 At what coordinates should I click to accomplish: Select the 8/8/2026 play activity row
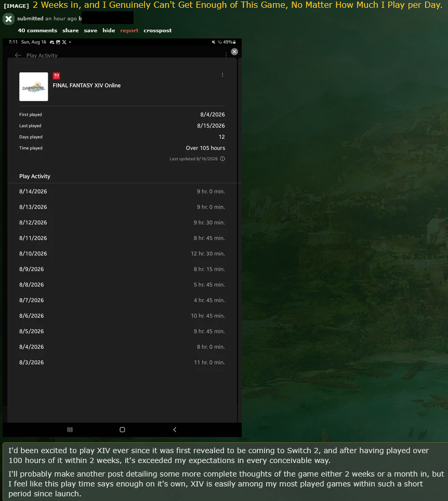click(x=122, y=285)
